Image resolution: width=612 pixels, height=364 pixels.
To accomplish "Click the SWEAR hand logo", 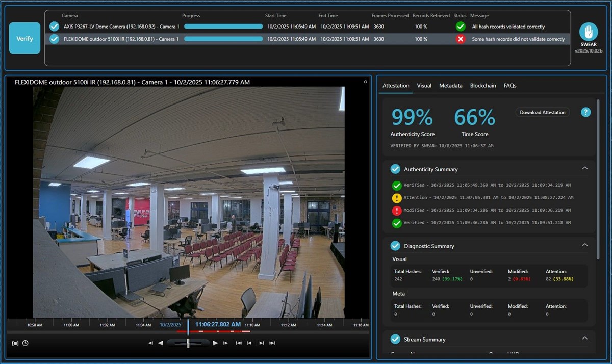I will pos(589,32).
